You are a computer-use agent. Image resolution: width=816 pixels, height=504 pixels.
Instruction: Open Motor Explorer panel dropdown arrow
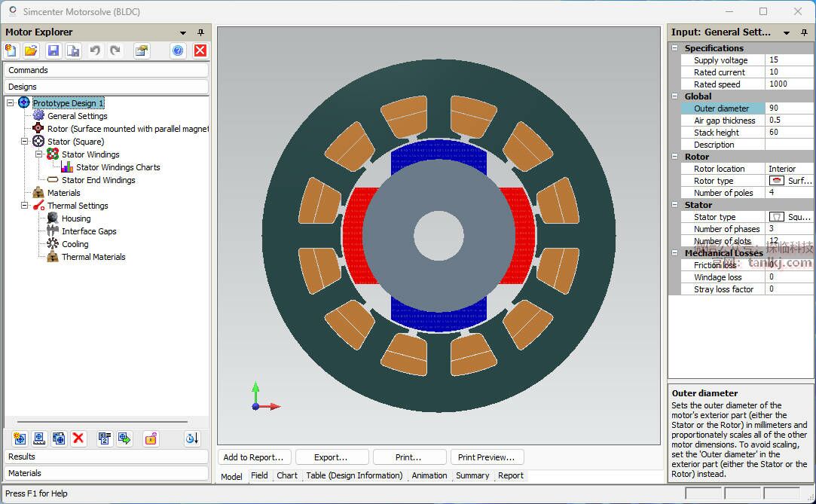click(x=183, y=32)
